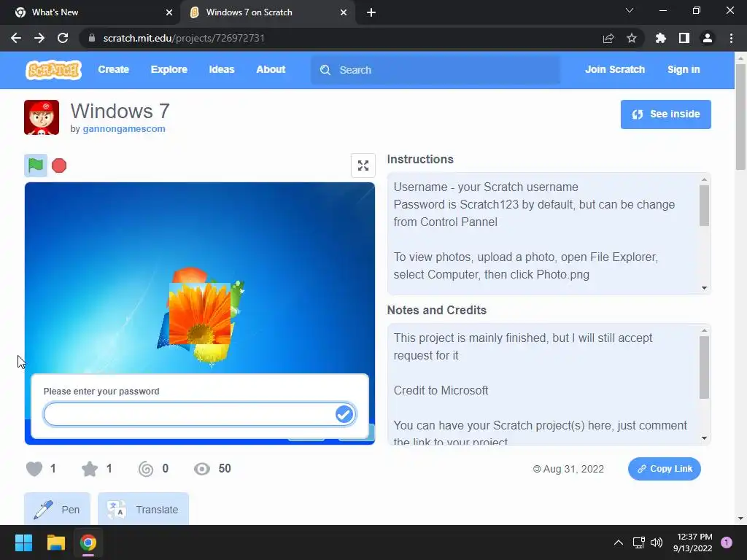The width and height of the screenshot is (747, 560).
Task: Click the search magnifier icon
Action: coord(325,70)
